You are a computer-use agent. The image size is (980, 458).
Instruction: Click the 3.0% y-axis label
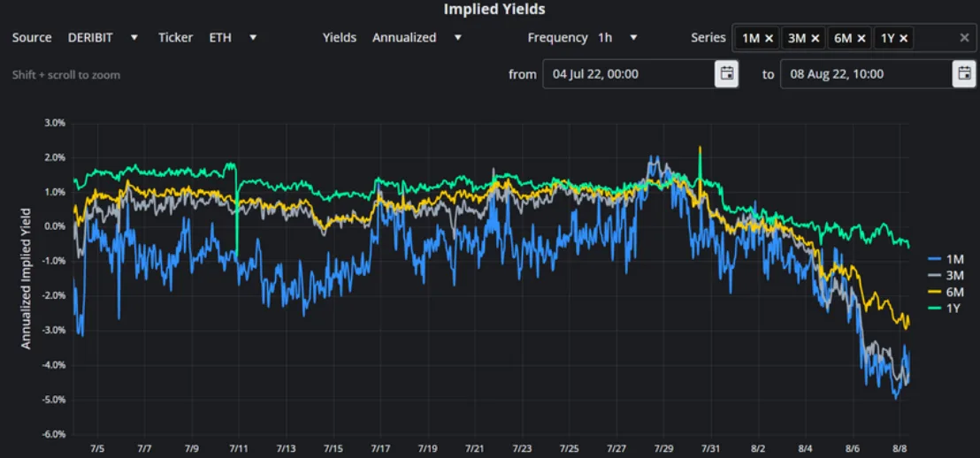click(54, 123)
